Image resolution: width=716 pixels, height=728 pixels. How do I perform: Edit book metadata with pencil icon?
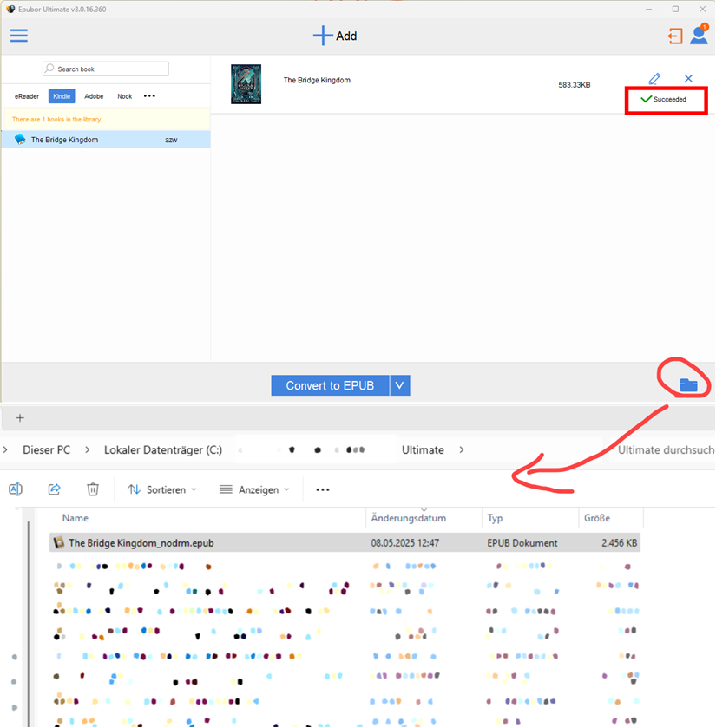(654, 78)
